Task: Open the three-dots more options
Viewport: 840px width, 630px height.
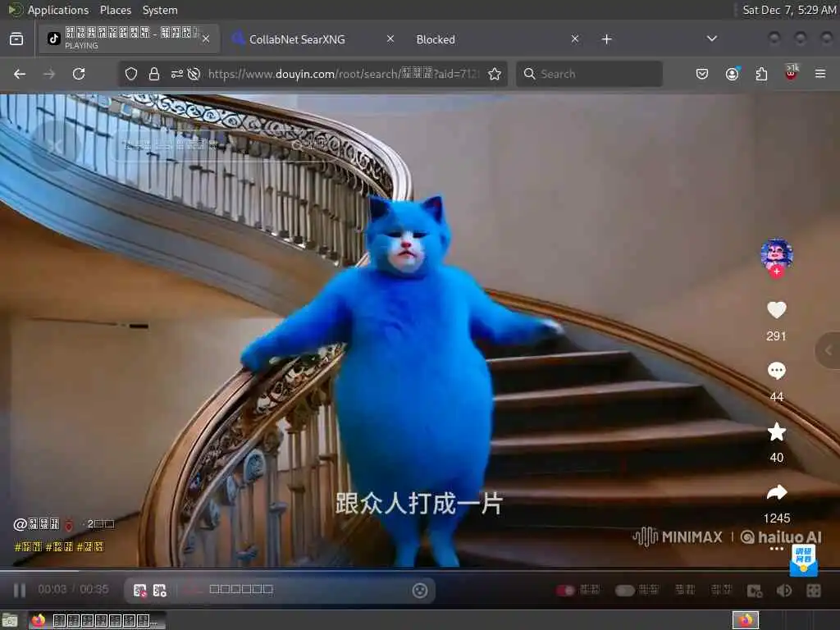Action: click(x=776, y=549)
